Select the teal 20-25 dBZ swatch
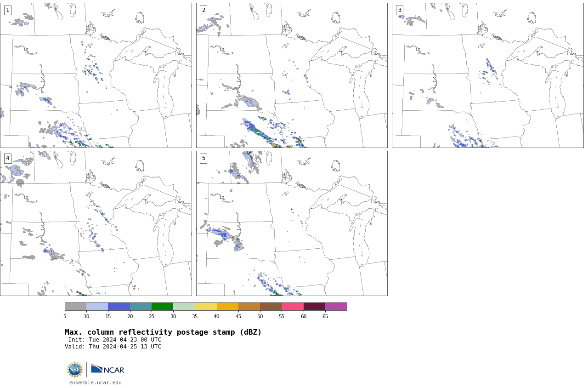 coord(141,307)
